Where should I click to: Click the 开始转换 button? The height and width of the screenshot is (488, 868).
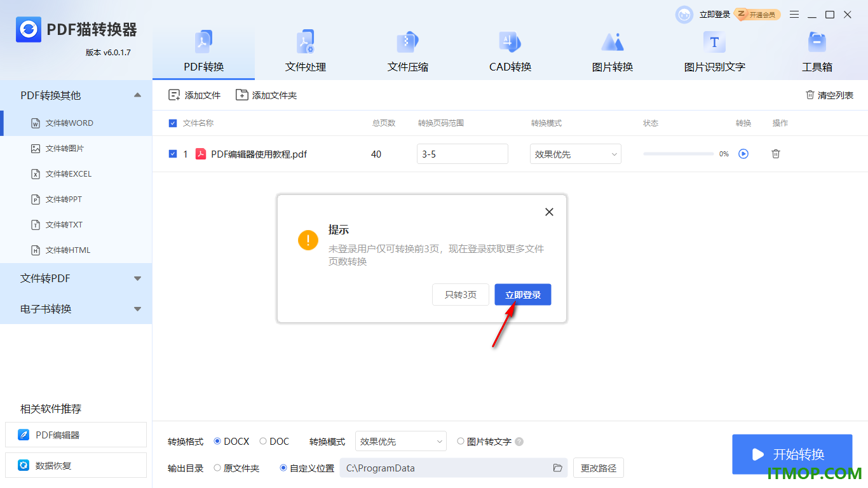[792, 454]
